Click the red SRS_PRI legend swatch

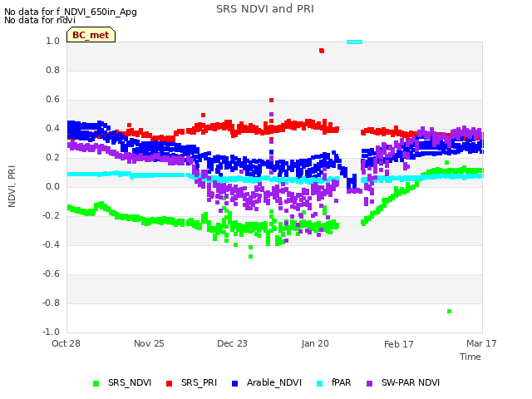[x=169, y=383]
